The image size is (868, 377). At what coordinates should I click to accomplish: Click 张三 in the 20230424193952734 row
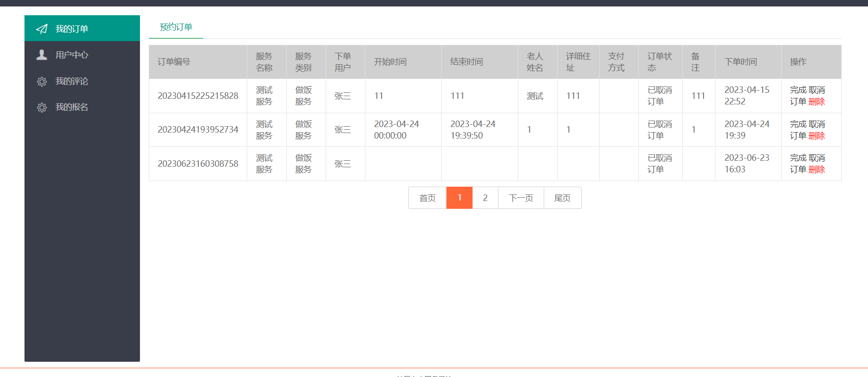tap(343, 130)
